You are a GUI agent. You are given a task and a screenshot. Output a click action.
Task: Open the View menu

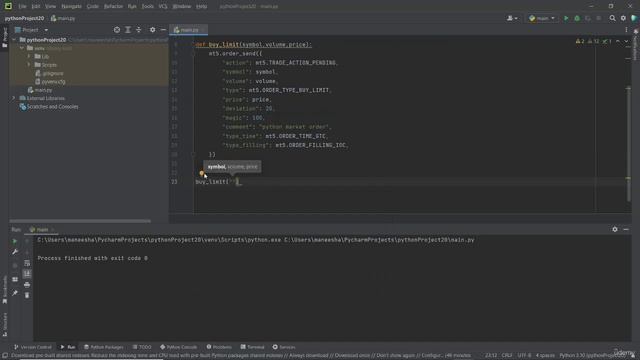pos(50,7)
